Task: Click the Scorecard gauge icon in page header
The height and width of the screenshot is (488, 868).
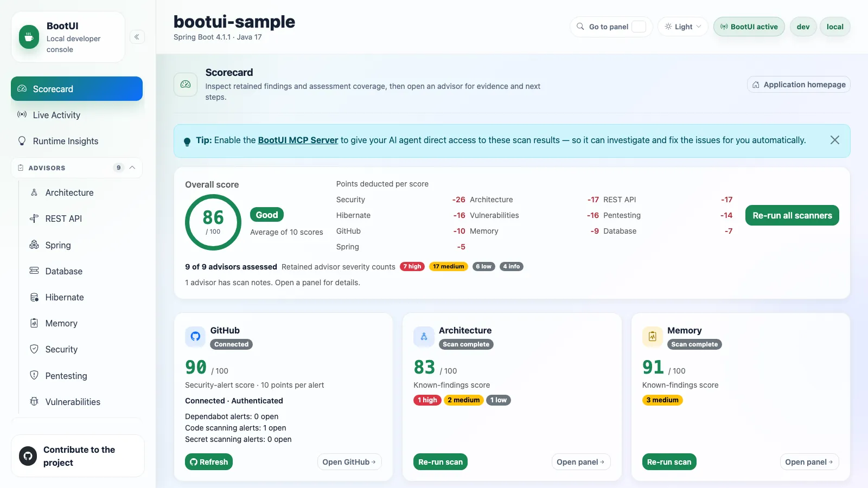Action: [x=186, y=85]
